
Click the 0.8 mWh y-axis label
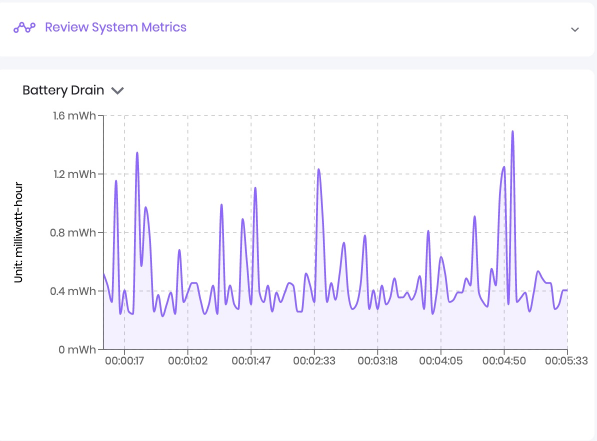pyautogui.click(x=73, y=232)
